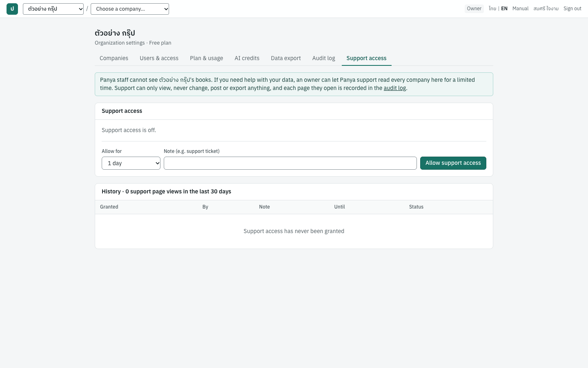Screen dimensions: 588x368
Task: Click the History support page views heading
Action: [167, 191]
